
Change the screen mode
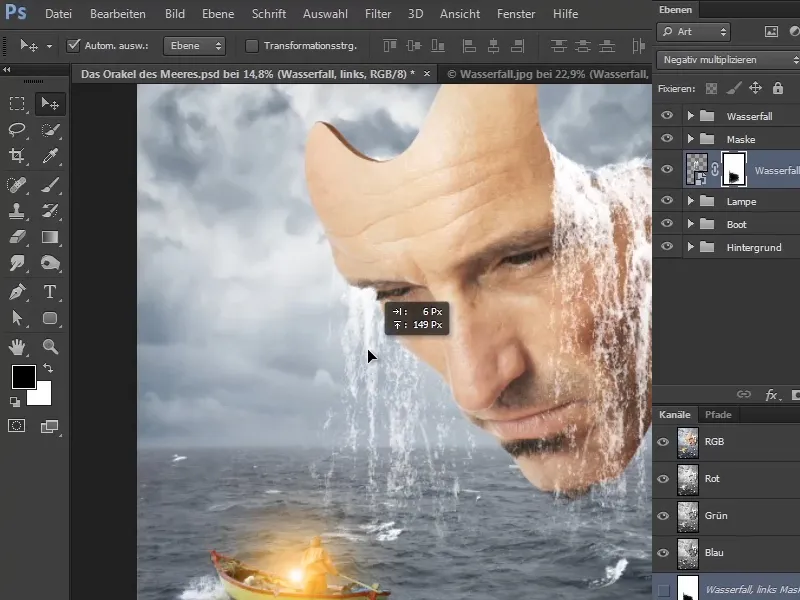click(50, 426)
